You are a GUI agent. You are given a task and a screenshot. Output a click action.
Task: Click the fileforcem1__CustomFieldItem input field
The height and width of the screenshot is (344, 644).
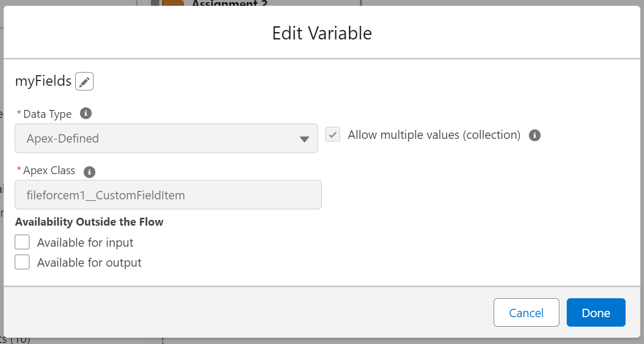pos(168,195)
